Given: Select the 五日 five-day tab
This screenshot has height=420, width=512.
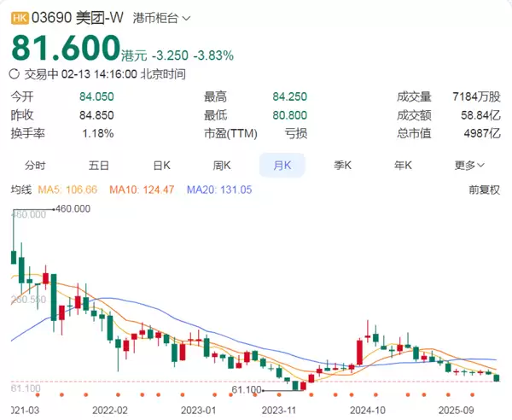Looking at the screenshot, I should point(98,165).
